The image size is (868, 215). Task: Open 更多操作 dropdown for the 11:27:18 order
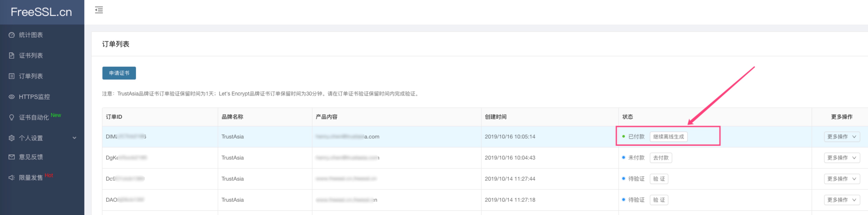[842, 200]
